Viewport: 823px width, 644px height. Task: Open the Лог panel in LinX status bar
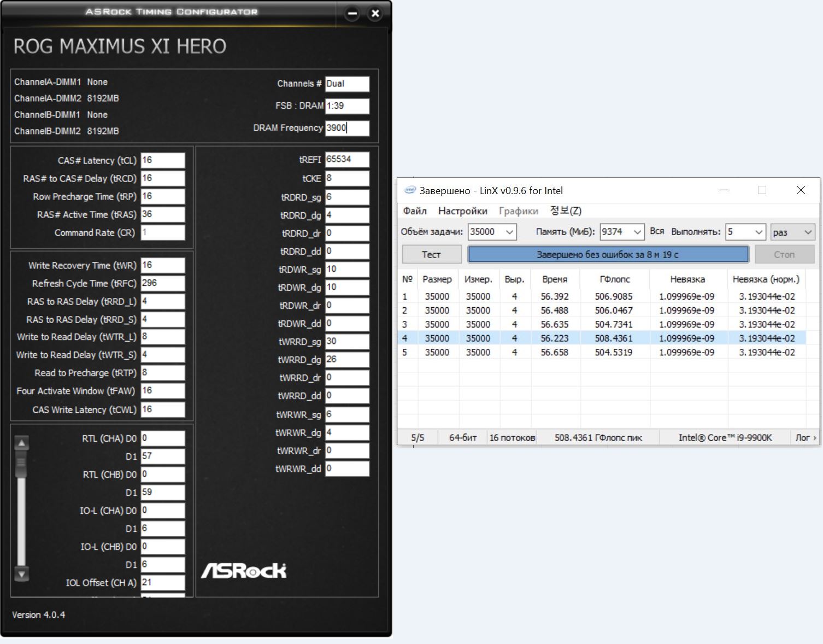[x=806, y=437]
